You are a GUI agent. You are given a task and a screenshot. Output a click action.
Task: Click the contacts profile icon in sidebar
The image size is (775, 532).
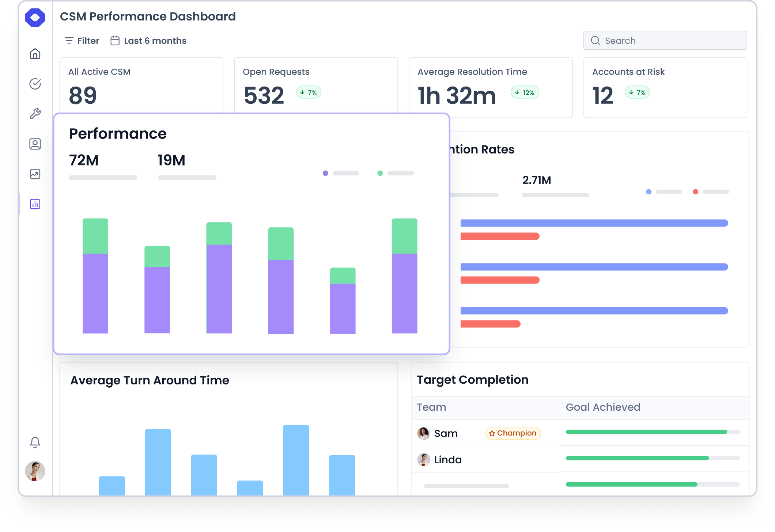(x=35, y=144)
